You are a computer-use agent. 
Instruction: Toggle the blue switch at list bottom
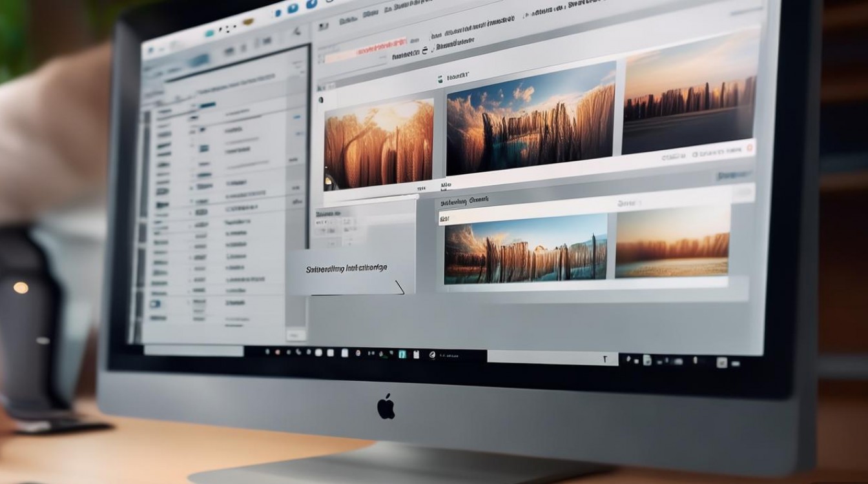[x=156, y=303]
